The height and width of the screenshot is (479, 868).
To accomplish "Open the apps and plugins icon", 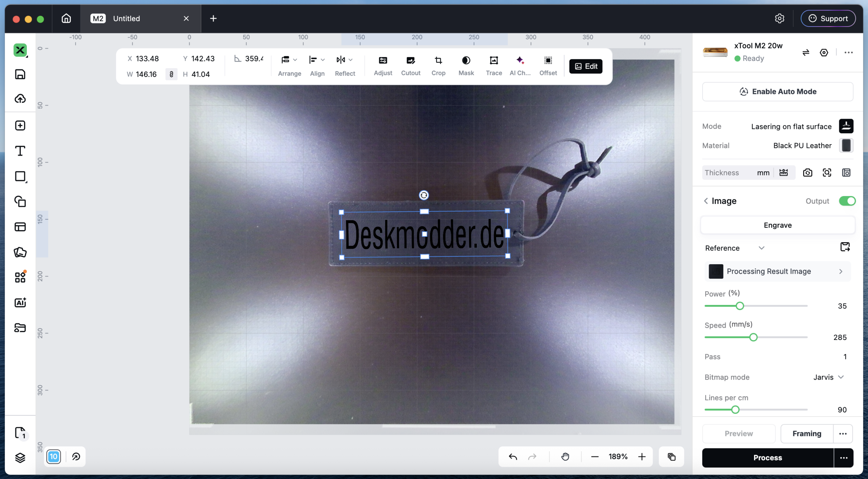I will (20, 277).
